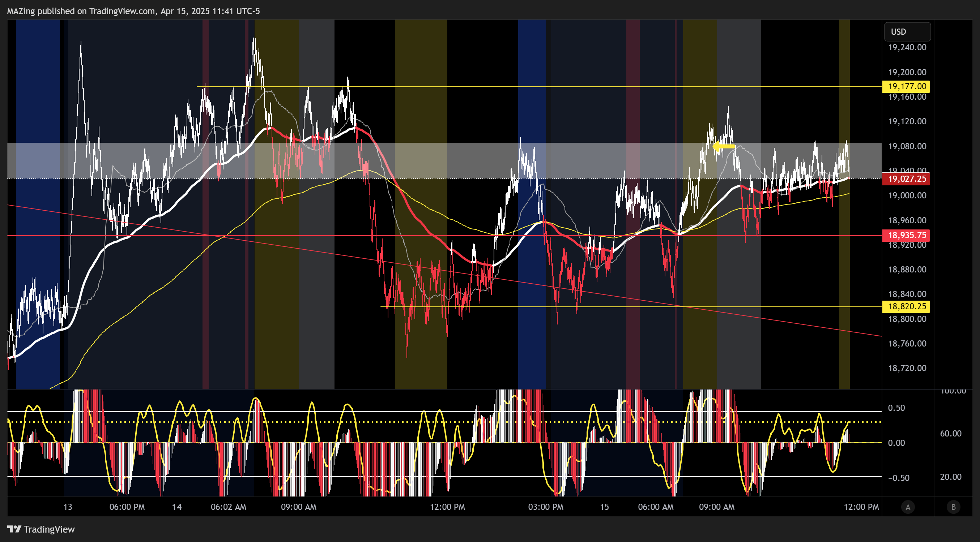Click the 12:00 PM label under day 14
Screen dimensions: 980x542
(447, 507)
